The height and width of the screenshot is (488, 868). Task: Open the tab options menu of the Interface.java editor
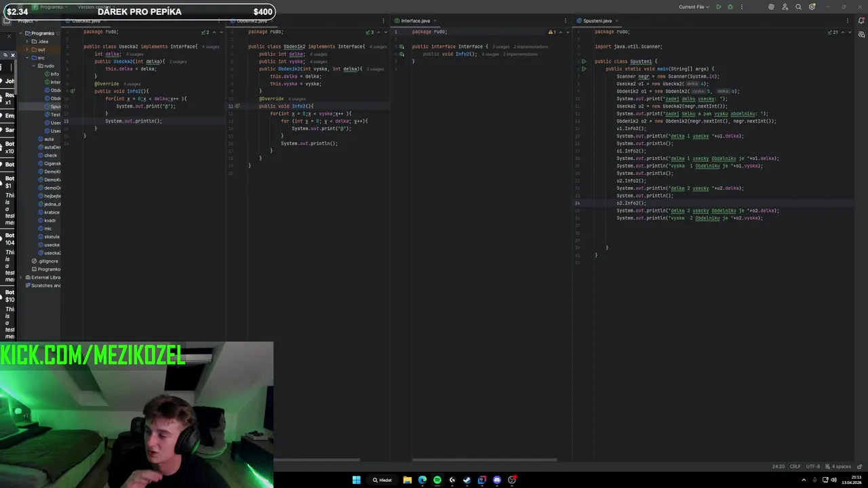[x=565, y=21]
